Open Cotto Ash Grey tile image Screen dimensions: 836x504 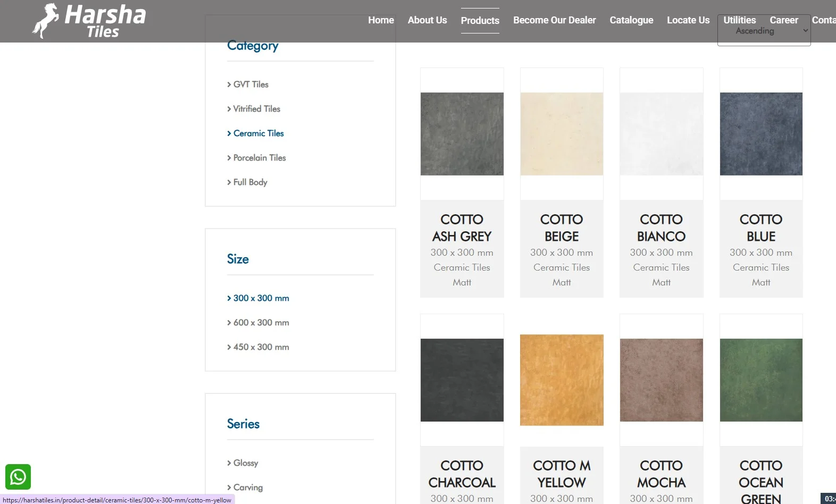click(x=462, y=134)
